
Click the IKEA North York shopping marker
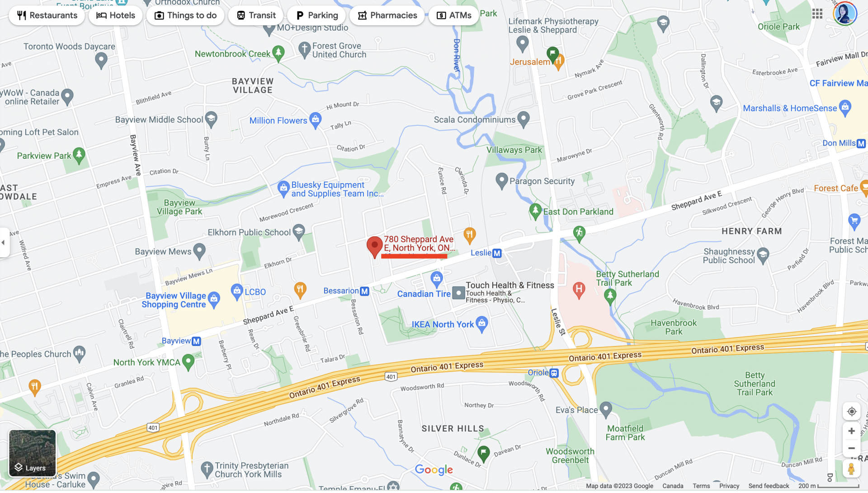coord(482,325)
